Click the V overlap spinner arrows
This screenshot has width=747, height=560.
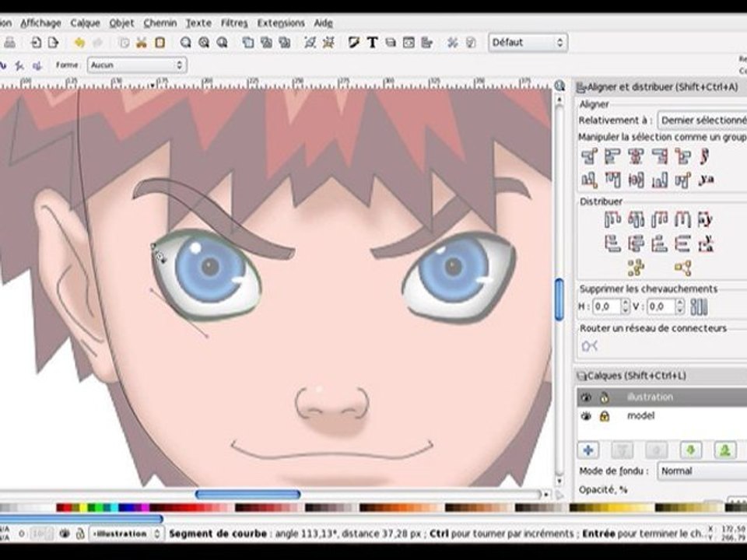(680, 306)
